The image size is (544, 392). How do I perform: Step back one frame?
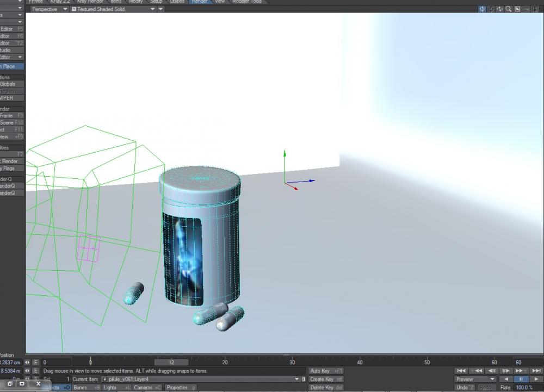[x=492, y=371]
